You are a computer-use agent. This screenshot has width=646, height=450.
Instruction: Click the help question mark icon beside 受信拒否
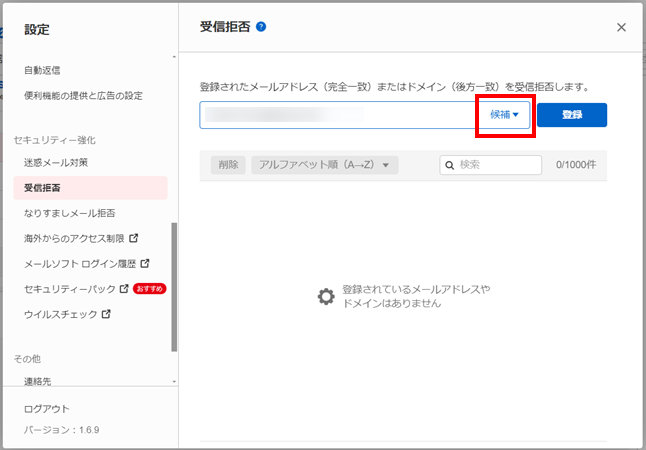pyautogui.click(x=261, y=27)
